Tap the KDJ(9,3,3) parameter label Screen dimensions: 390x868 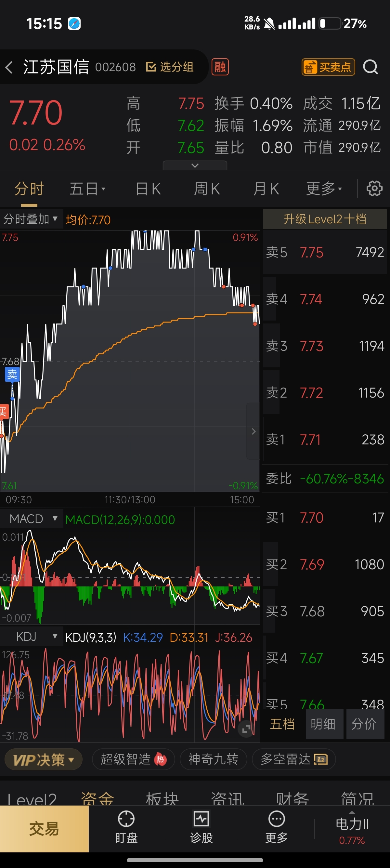pos(91,637)
